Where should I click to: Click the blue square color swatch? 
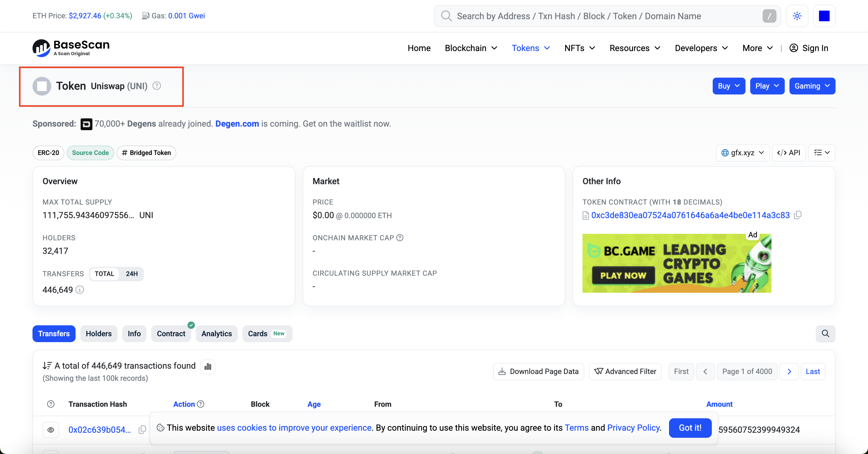point(824,16)
